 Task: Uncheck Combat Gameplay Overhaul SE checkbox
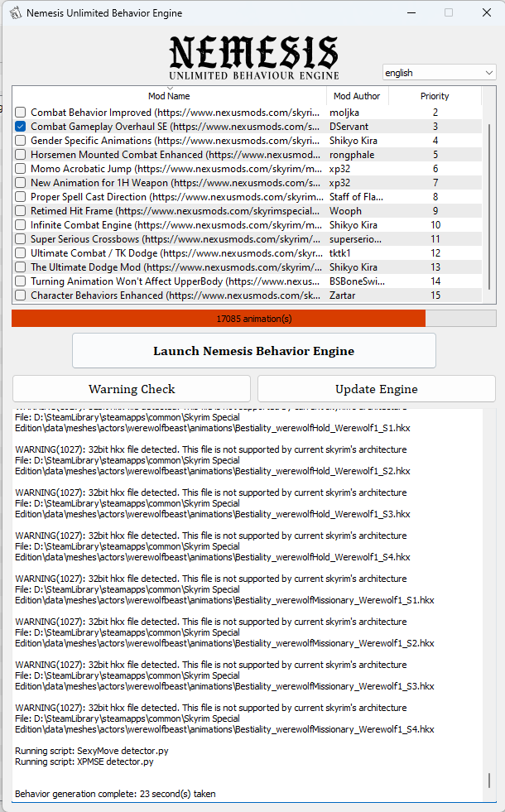[20, 127]
